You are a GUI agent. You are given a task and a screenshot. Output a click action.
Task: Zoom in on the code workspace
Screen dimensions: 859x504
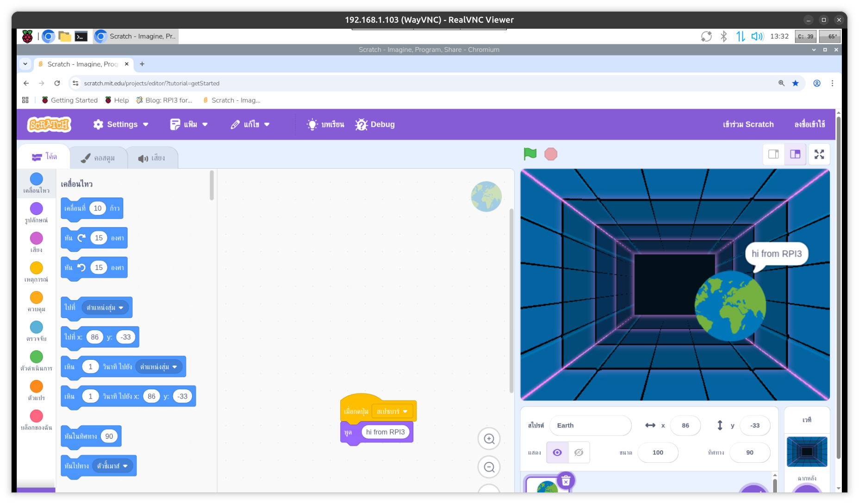pos(489,439)
